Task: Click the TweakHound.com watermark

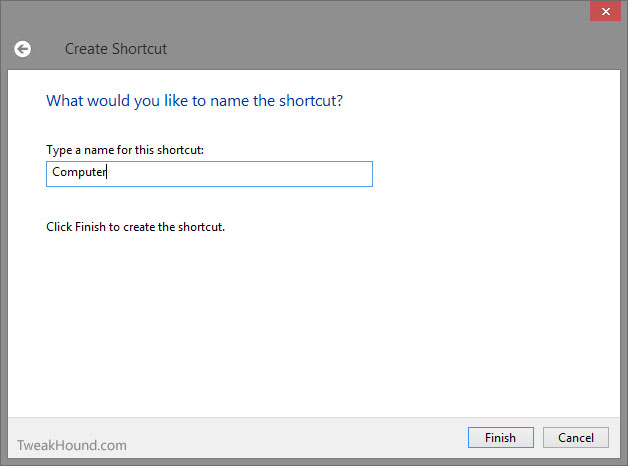Action: pos(72,445)
